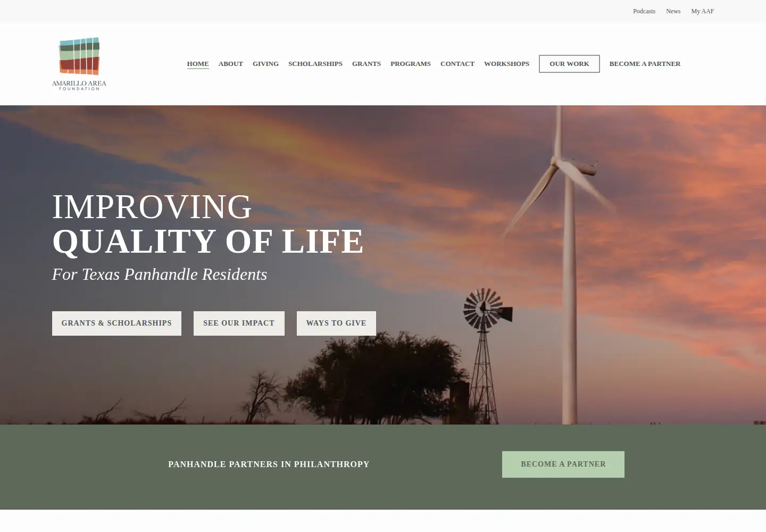This screenshot has height=532, width=766.
Task: Open the Contact menu item
Action: [457, 64]
